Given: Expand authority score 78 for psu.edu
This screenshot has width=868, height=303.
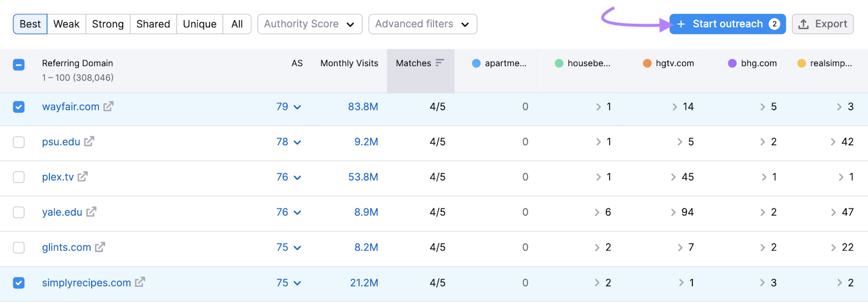Looking at the screenshot, I should tap(288, 142).
